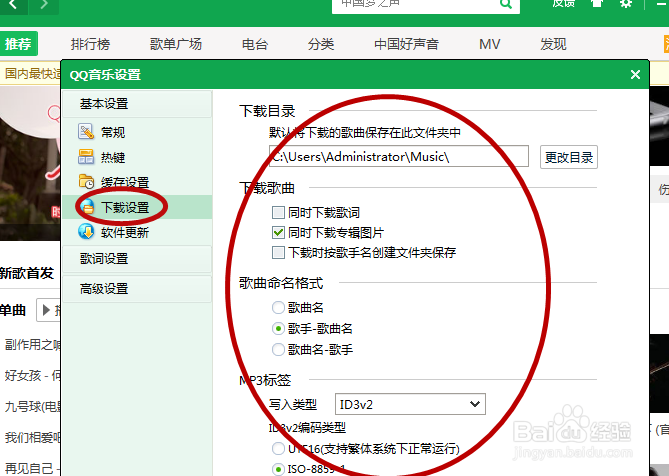This screenshot has width=669, height=476.
Task: Enable 同时下载歌词 checkbox
Action: coord(278,212)
